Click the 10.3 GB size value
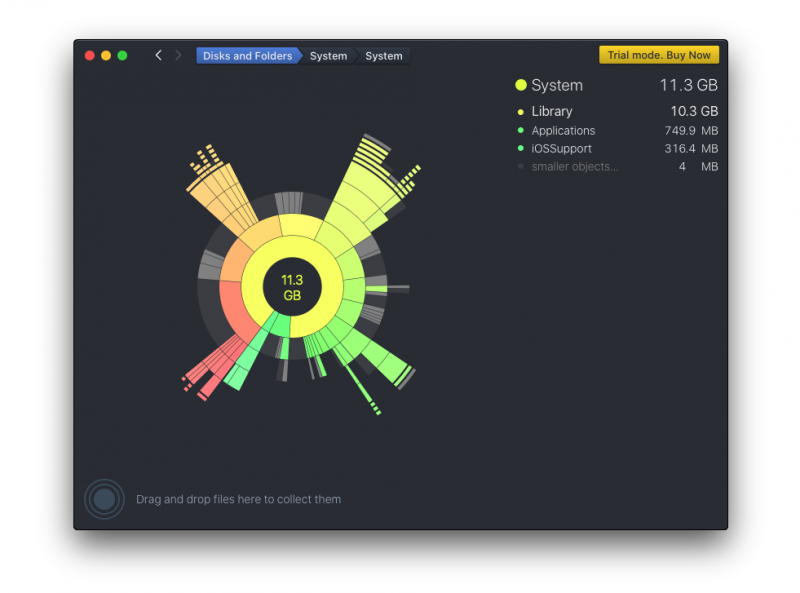The width and height of the screenshot is (800, 593). click(x=694, y=111)
